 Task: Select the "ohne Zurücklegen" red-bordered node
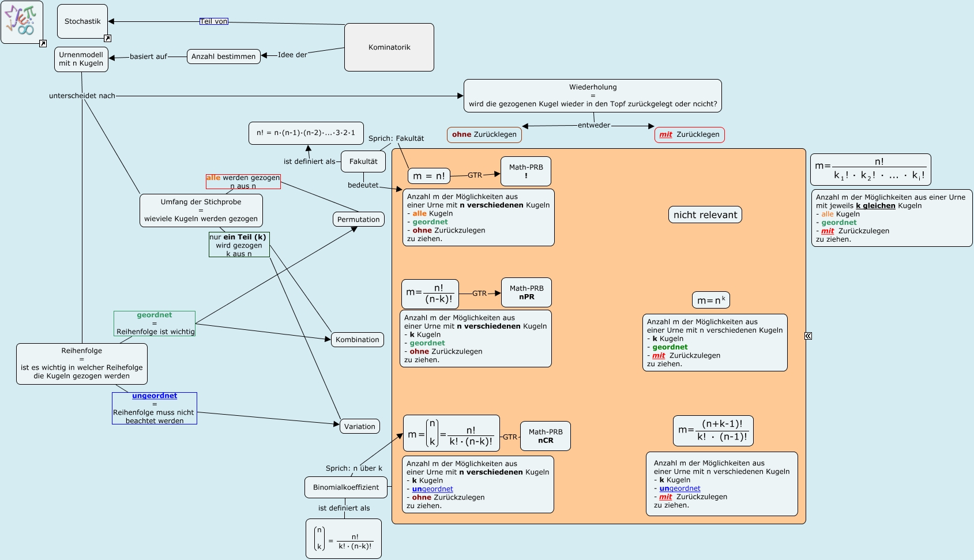pos(484,134)
